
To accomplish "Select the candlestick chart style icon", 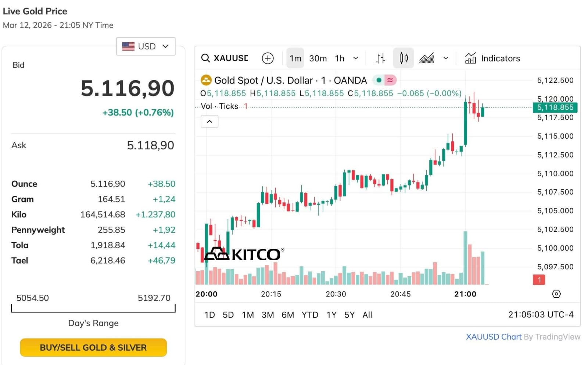I will 404,58.
